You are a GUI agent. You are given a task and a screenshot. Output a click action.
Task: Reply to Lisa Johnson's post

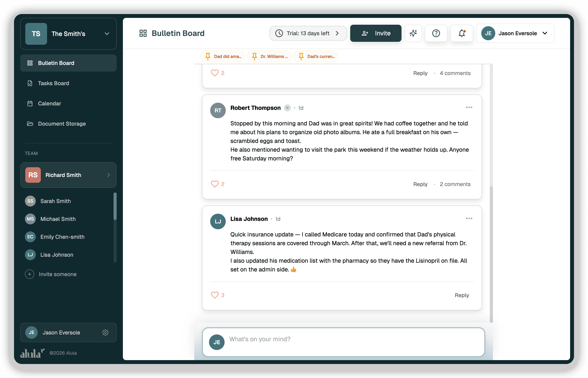pos(462,295)
